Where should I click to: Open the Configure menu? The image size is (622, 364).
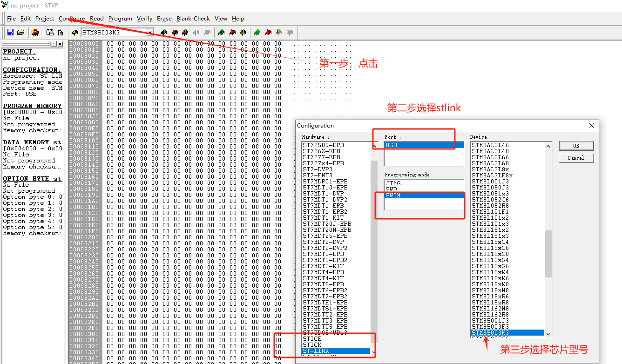click(x=72, y=18)
